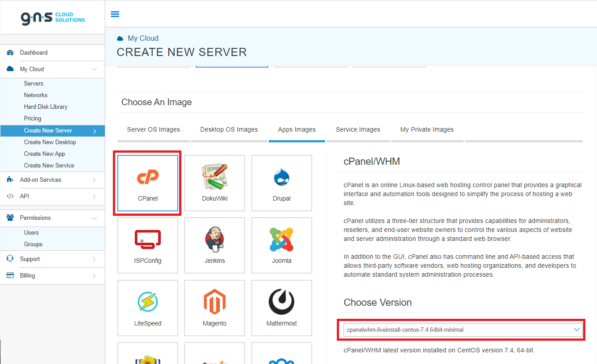Click the Add-on Services puzzle icon
The image size is (597, 364).
coord(10,180)
